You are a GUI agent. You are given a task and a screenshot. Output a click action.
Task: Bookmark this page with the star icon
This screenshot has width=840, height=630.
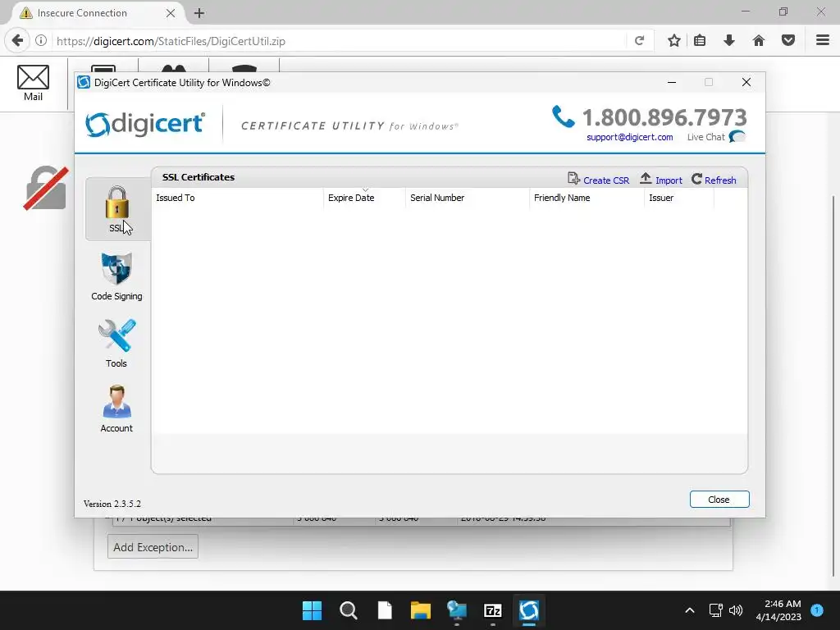point(674,41)
